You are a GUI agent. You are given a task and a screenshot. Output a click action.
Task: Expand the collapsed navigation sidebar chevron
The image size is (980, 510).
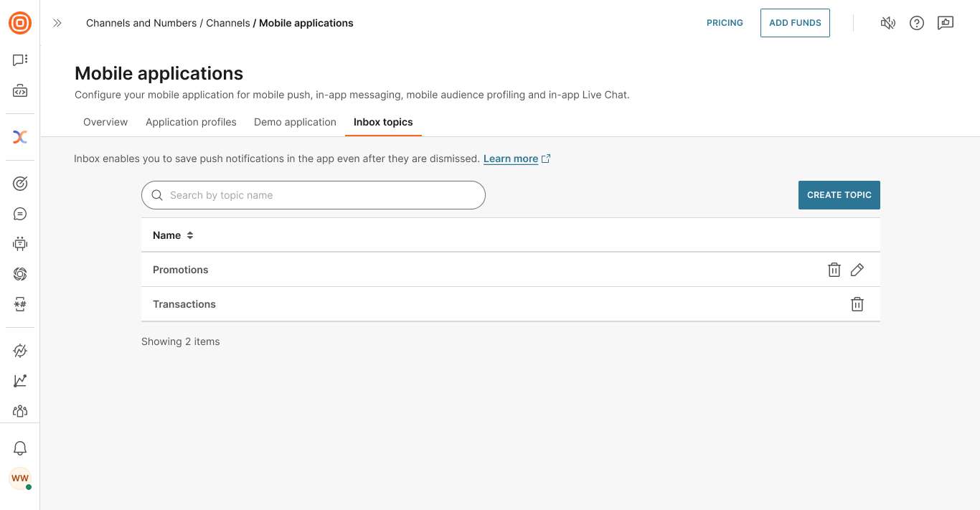[x=57, y=22]
